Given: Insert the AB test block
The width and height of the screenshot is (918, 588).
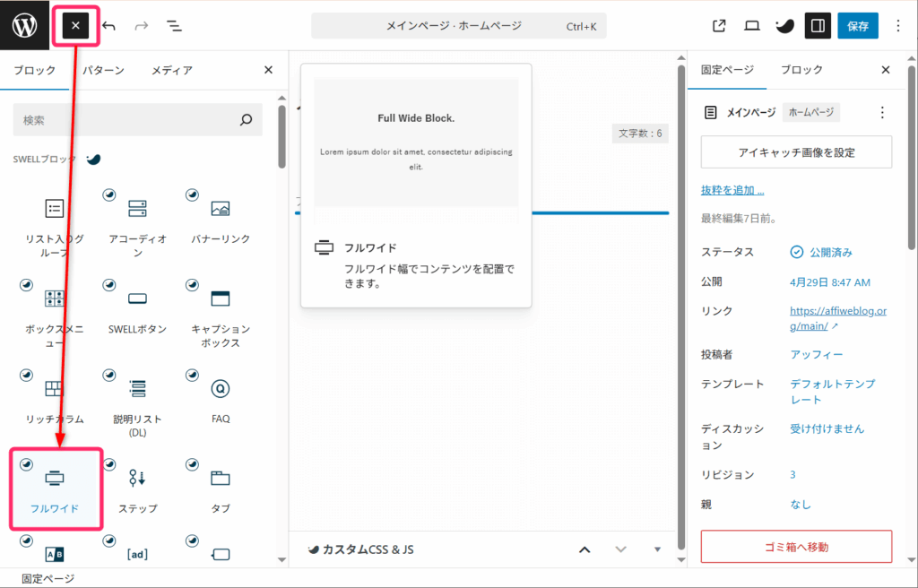Looking at the screenshot, I should coord(55,553).
